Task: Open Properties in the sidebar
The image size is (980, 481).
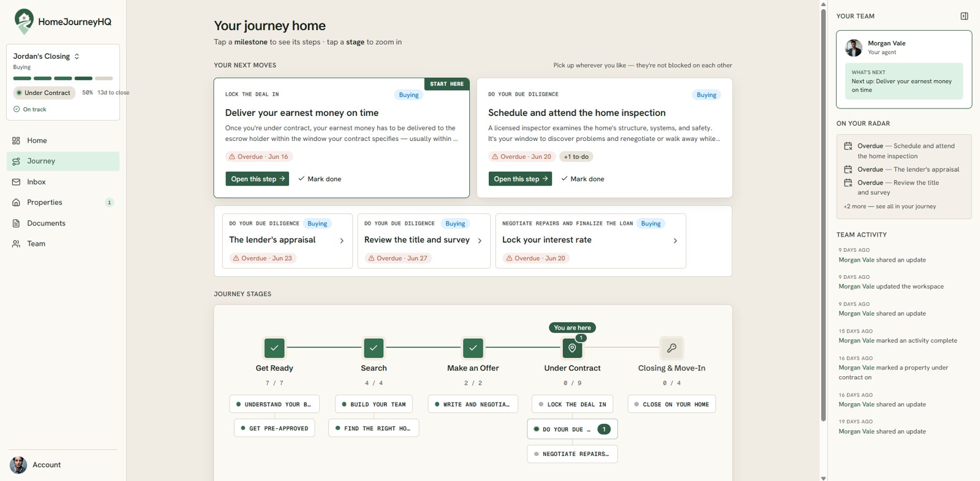Action: click(x=63, y=202)
